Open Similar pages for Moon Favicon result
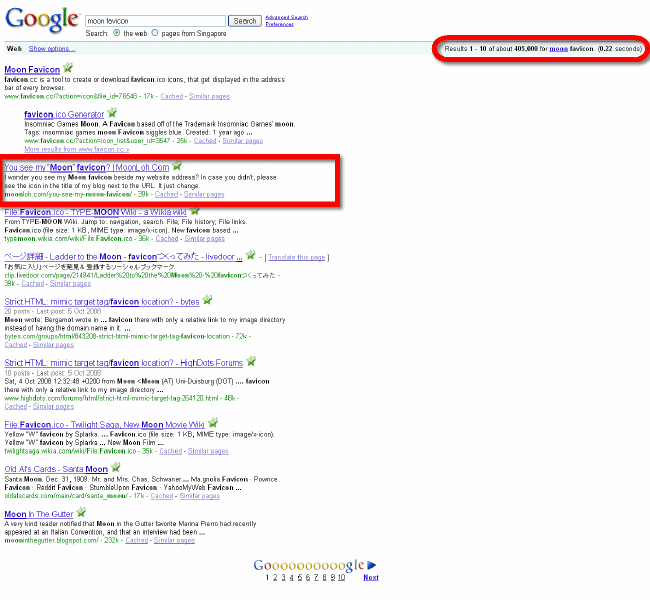 coord(209,96)
